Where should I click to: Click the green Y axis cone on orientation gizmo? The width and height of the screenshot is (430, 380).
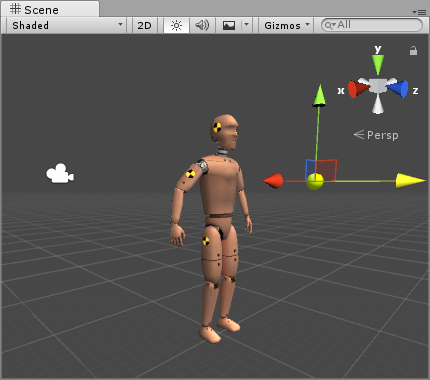[378, 65]
